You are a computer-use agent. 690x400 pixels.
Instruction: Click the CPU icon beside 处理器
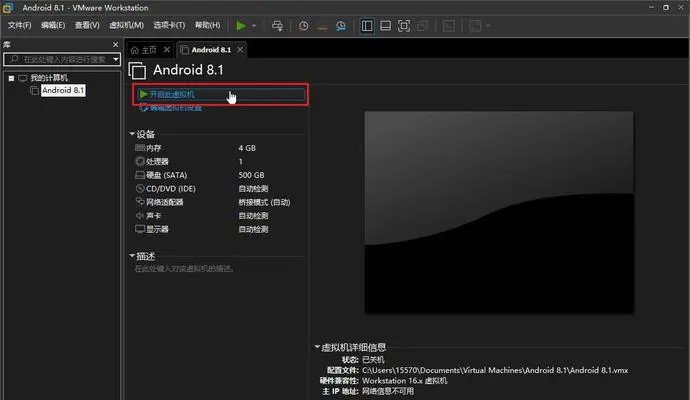140,161
